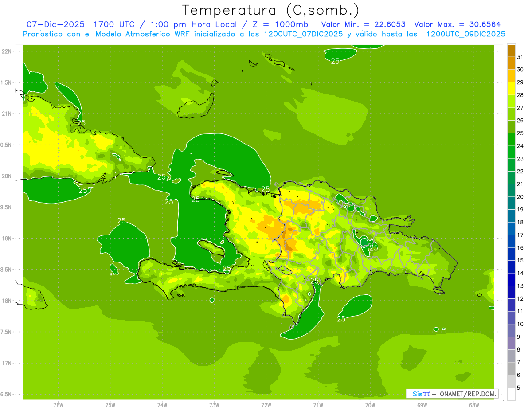The width and height of the screenshot is (532, 411).
Task: Pick the white swatch below 5
Action: point(511,394)
